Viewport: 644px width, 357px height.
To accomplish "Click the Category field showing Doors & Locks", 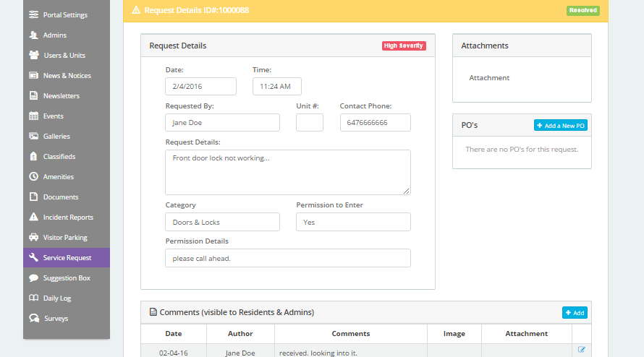I will point(222,222).
